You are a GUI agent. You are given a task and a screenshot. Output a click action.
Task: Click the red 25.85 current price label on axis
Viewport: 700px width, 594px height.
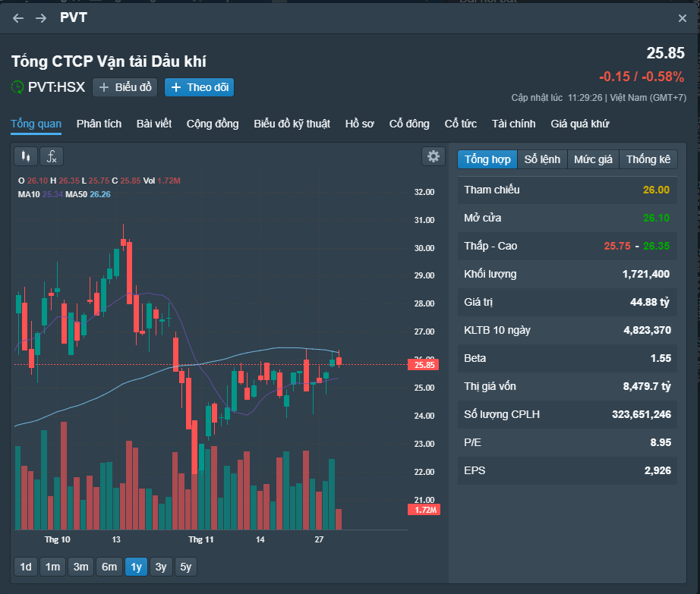tap(424, 365)
